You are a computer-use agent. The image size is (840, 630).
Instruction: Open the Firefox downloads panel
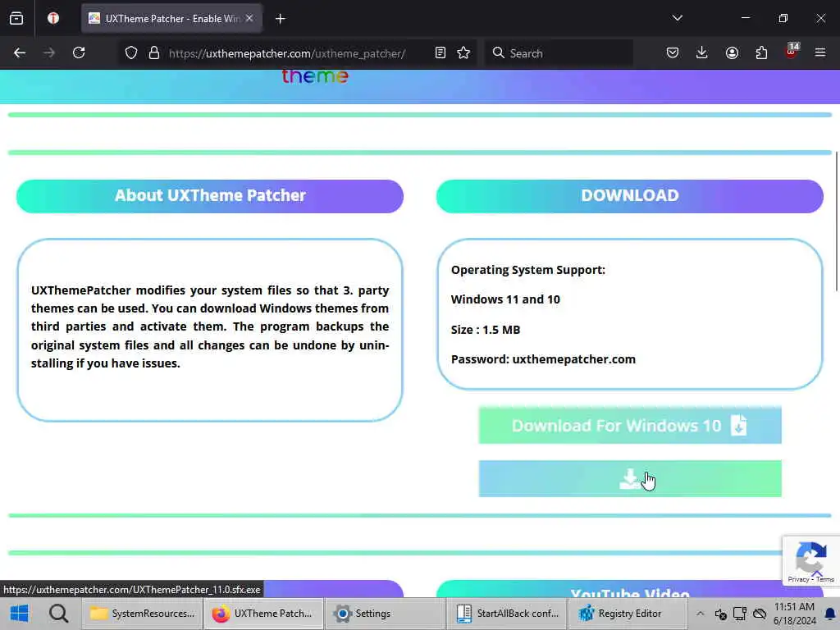[702, 53]
